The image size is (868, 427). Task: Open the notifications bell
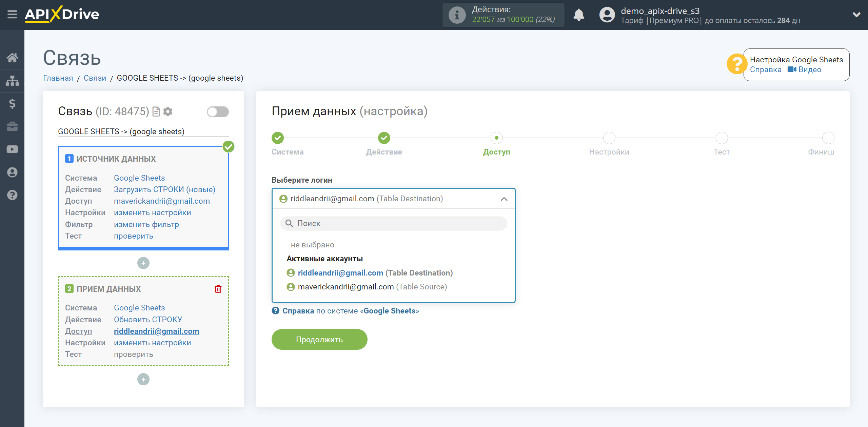[x=579, y=15]
